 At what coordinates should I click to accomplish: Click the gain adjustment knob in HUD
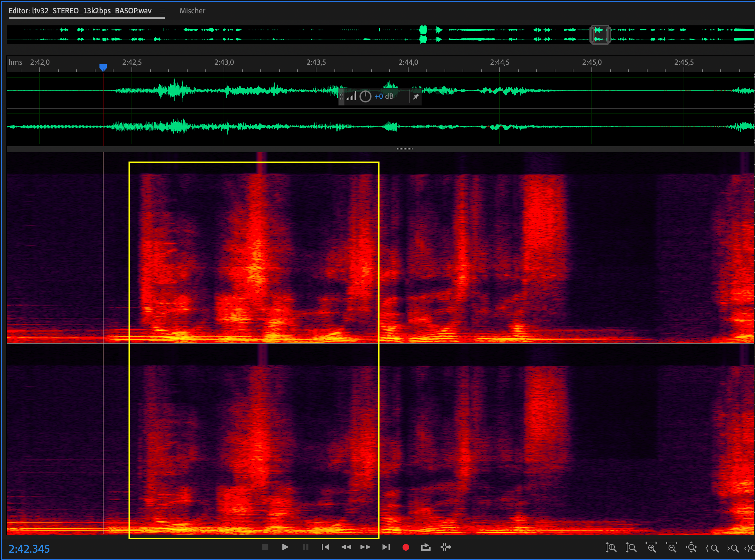point(365,96)
